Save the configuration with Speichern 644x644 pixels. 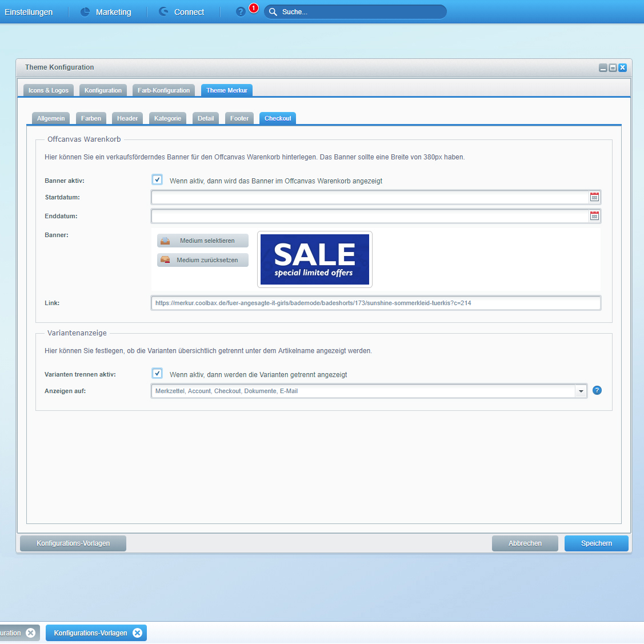tap(596, 543)
